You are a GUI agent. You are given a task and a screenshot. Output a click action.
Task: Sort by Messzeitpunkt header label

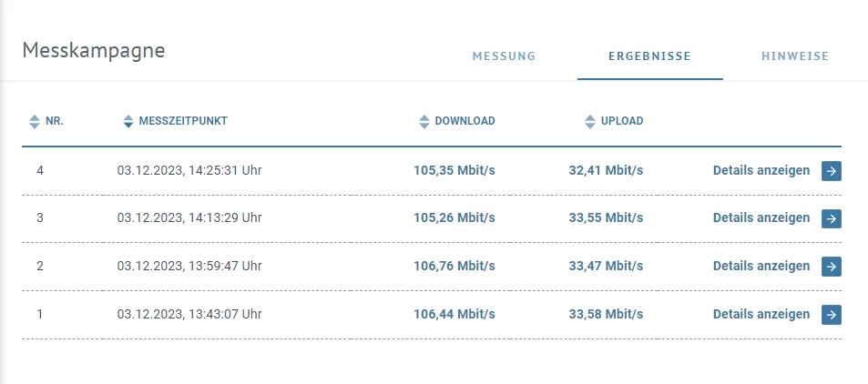[x=183, y=121]
